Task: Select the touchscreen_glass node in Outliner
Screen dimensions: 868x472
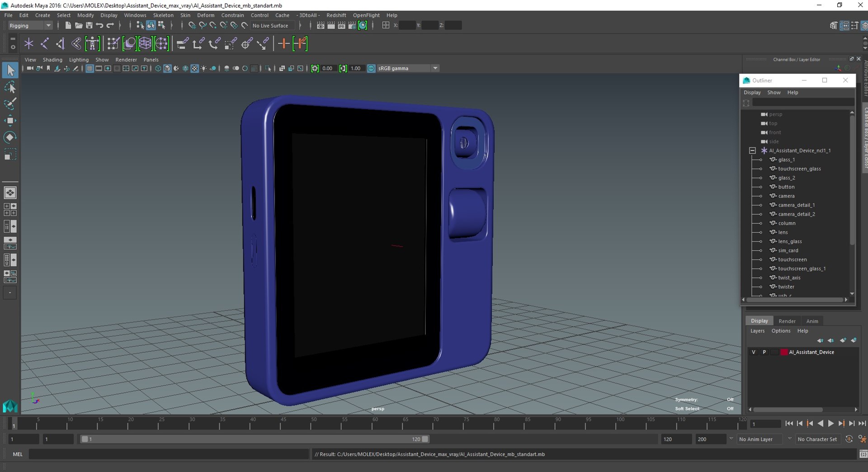Action: (x=799, y=169)
